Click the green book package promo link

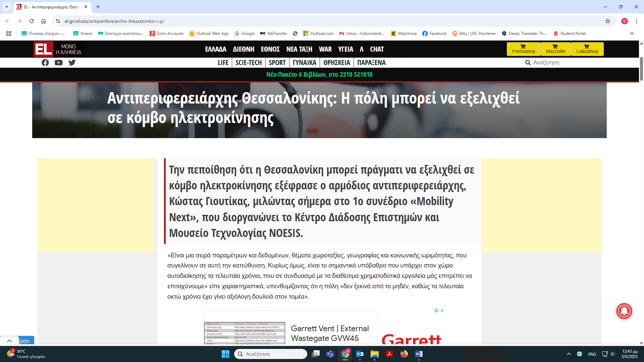[319, 74]
